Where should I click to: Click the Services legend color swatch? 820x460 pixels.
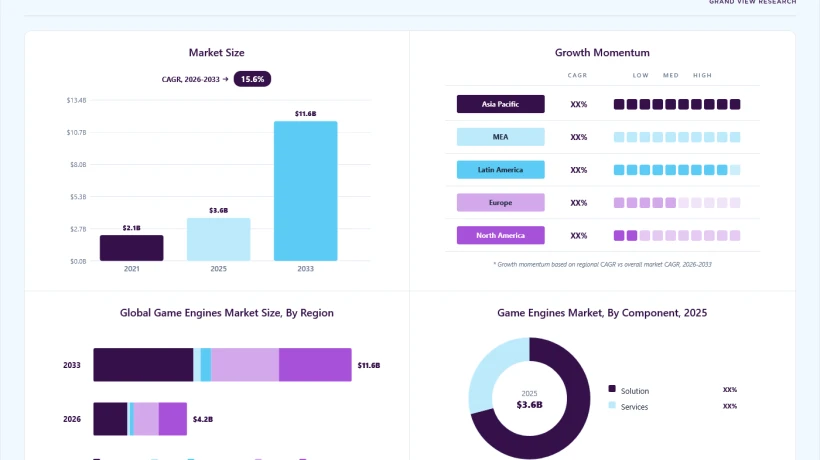click(612, 405)
